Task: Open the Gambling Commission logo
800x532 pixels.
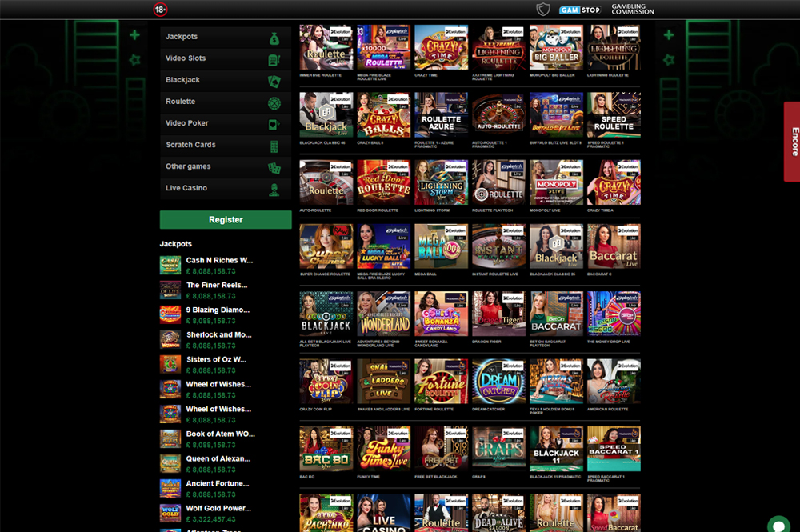Action: pyautogui.click(x=633, y=9)
